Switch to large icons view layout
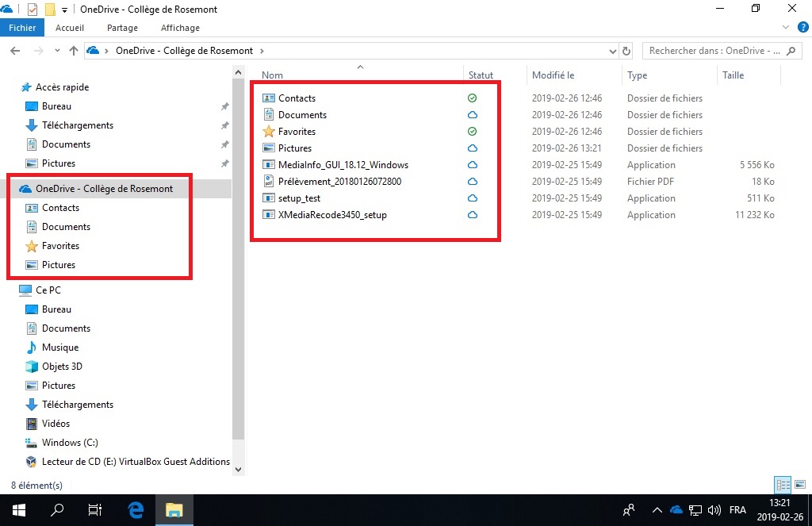The height and width of the screenshot is (526, 812). (801, 485)
